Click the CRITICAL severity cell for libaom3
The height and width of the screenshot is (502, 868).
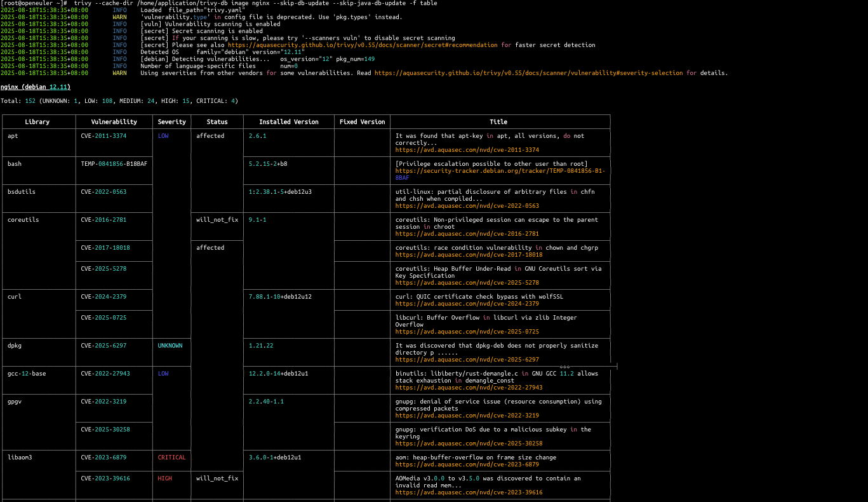(171, 458)
